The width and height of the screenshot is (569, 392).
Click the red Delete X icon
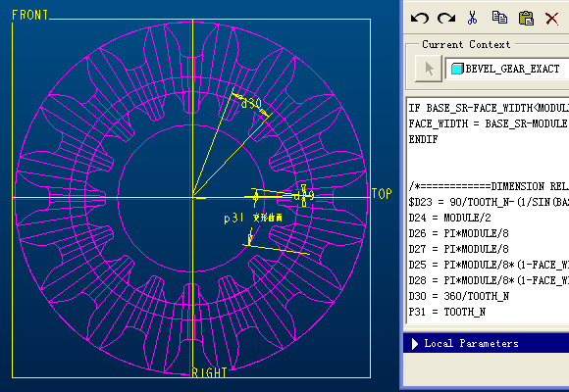(551, 19)
